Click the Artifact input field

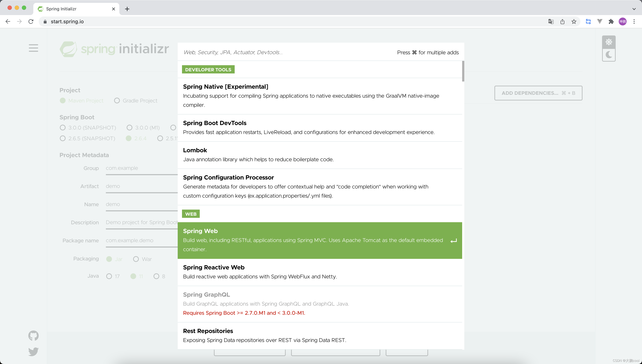click(142, 186)
